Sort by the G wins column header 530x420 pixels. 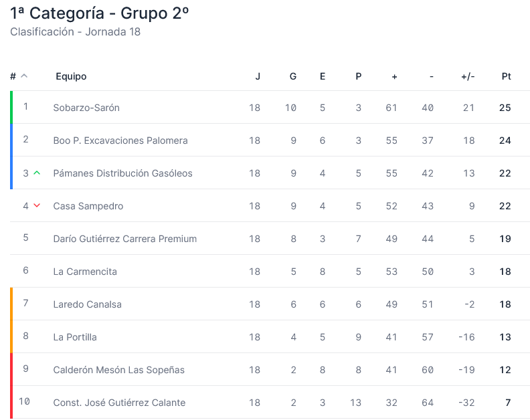[x=293, y=76]
